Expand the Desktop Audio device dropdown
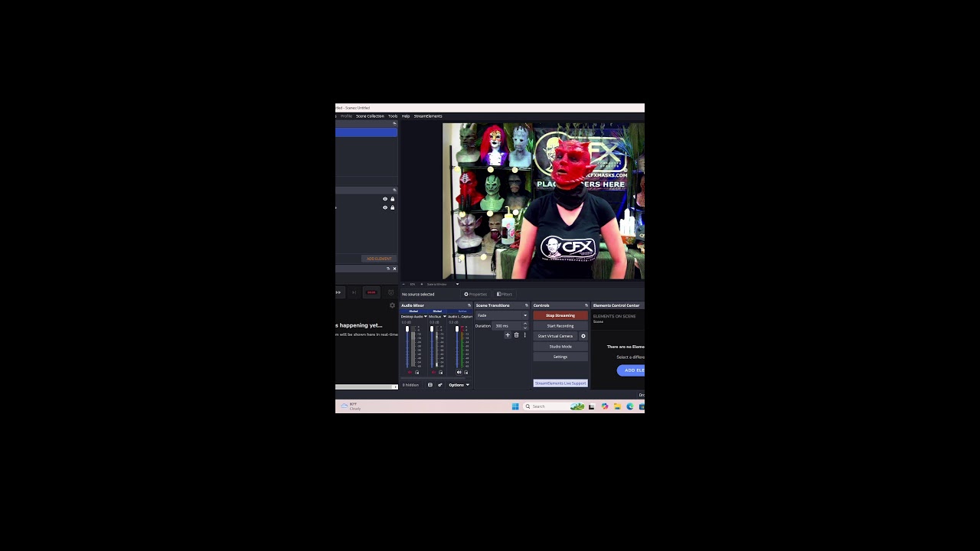The image size is (980, 551). point(426,316)
